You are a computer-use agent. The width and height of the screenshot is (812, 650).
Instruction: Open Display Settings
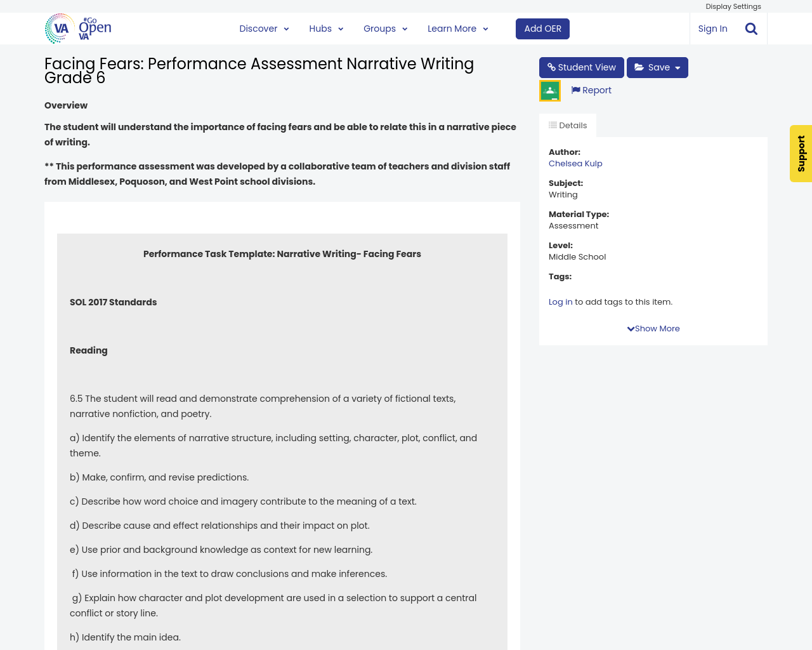click(733, 6)
